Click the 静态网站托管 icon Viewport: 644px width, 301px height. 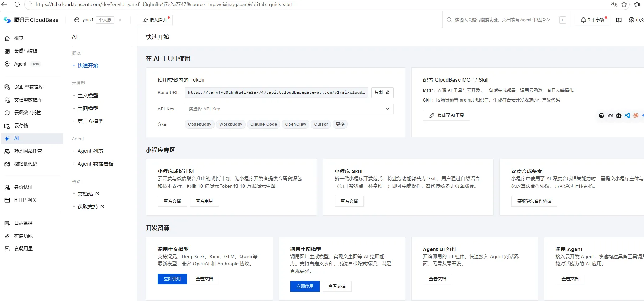7,151
